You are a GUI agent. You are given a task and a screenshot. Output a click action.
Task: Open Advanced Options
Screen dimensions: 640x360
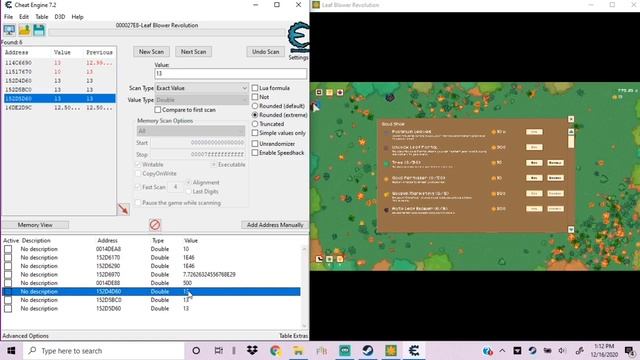[x=25, y=336]
